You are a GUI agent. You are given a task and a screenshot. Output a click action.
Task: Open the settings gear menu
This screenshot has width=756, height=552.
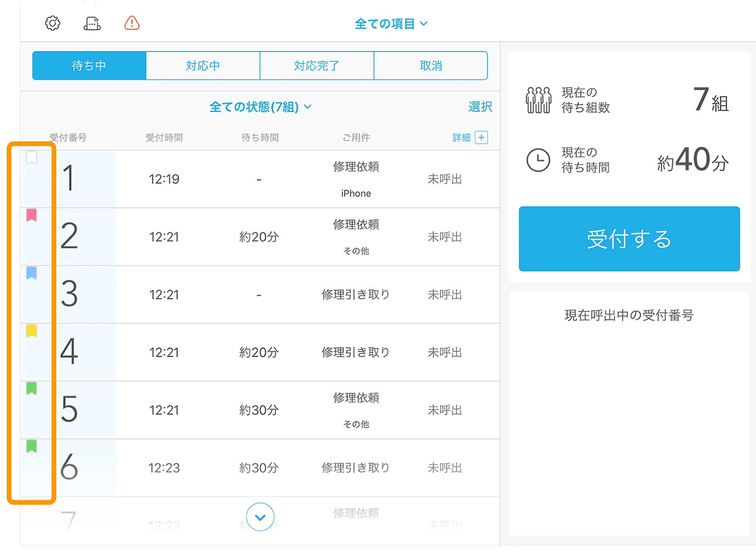click(x=53, y=23)
